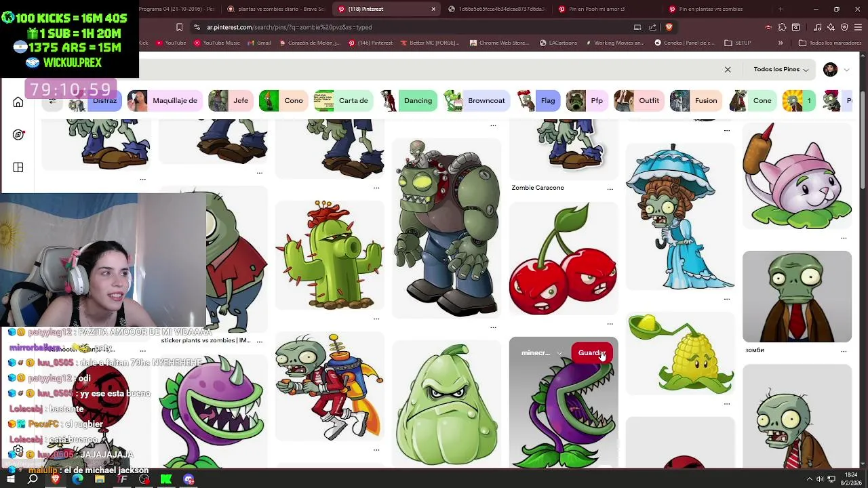Select the 'Fusion' suggestion chip
This screenshot has width=868, height=488.
[694, 100]
